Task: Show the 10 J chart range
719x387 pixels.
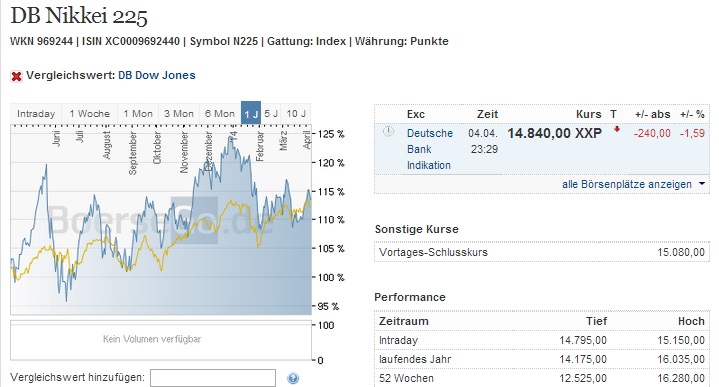Action: [x=296, y=114]
